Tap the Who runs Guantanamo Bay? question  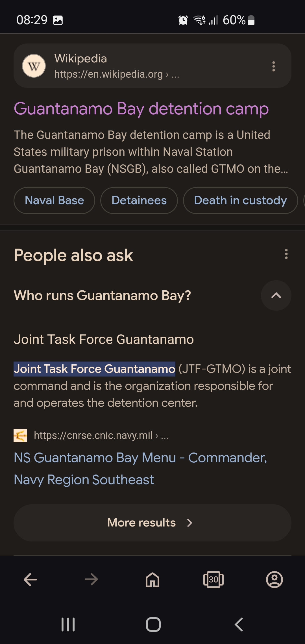point(102,295)
